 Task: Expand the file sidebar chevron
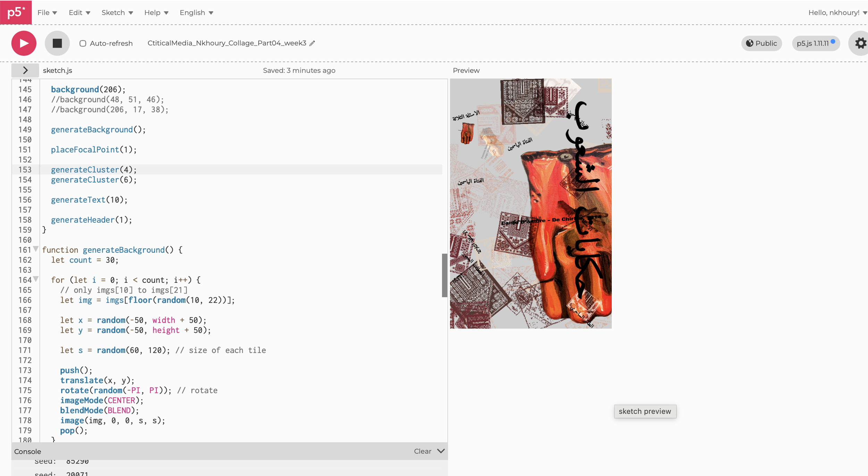25,70
